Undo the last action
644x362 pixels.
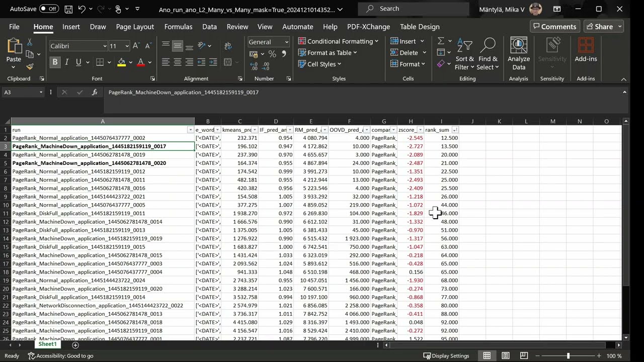coord(82,9)
